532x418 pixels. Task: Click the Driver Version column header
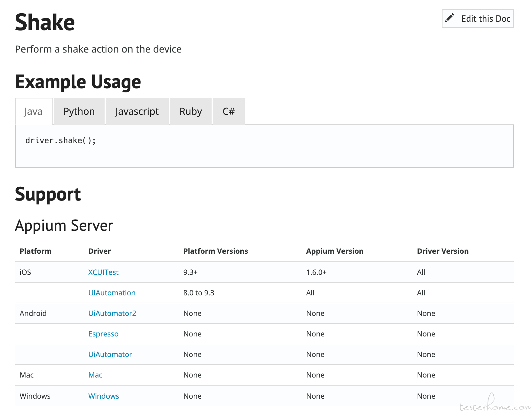[443, 251]
